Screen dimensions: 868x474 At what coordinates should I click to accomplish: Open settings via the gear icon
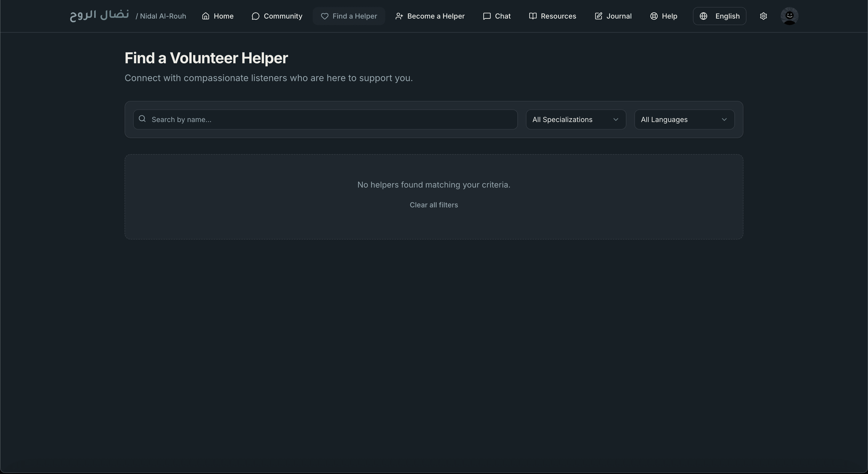764,16
